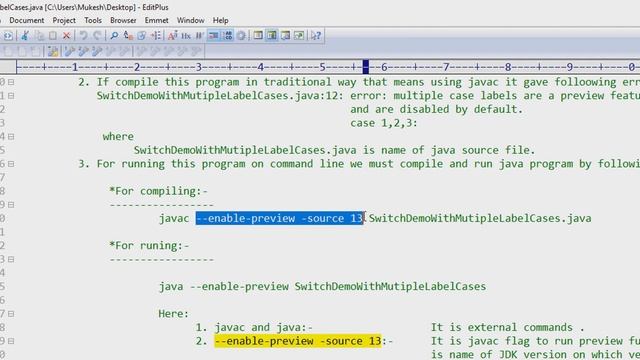This screenshot has width=640, height=360.
Task: Click ruler position labeled 3
Action: pos(199,67)
